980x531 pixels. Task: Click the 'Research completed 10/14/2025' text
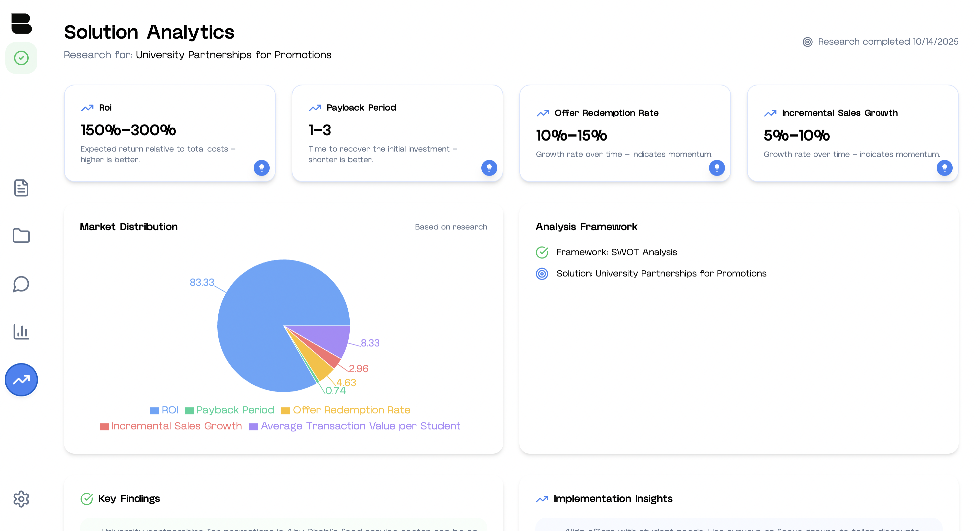[888, 42]
